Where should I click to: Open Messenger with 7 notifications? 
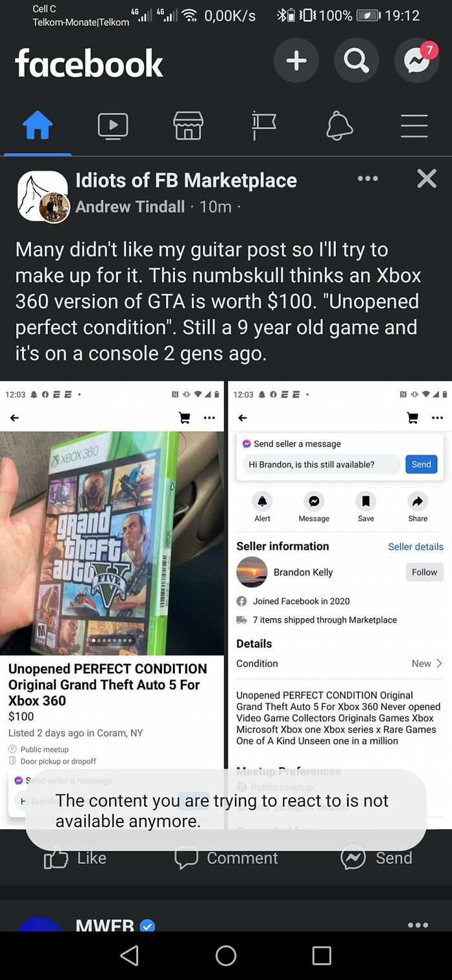[x=416, y=61]
